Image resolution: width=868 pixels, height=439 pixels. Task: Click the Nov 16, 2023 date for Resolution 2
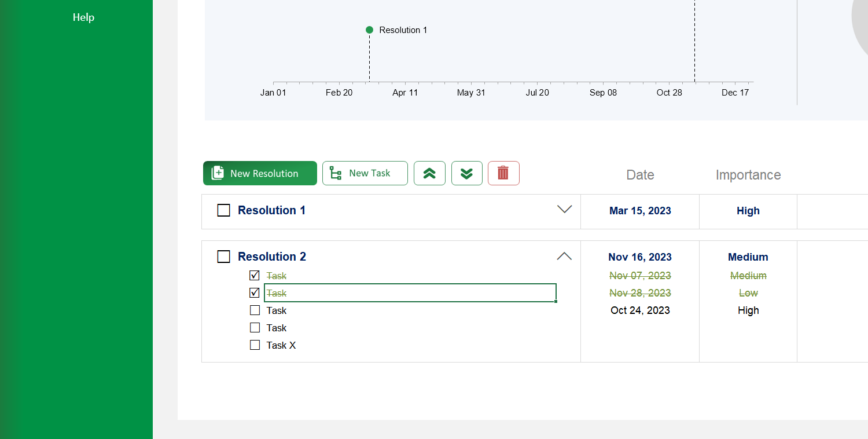coord(639,257)
